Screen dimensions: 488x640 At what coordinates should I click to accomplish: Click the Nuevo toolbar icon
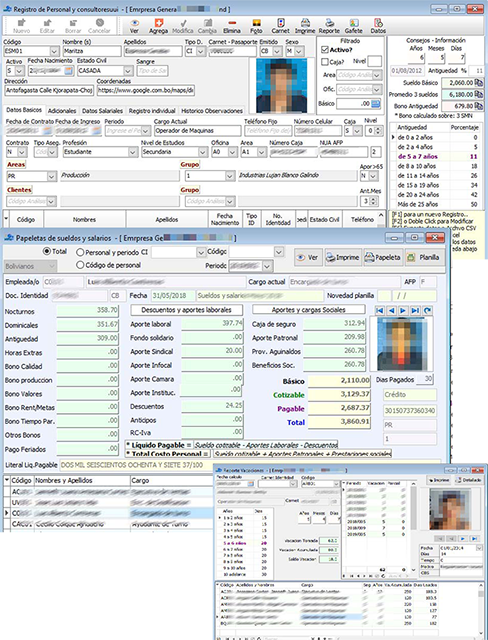pos(22,23)
